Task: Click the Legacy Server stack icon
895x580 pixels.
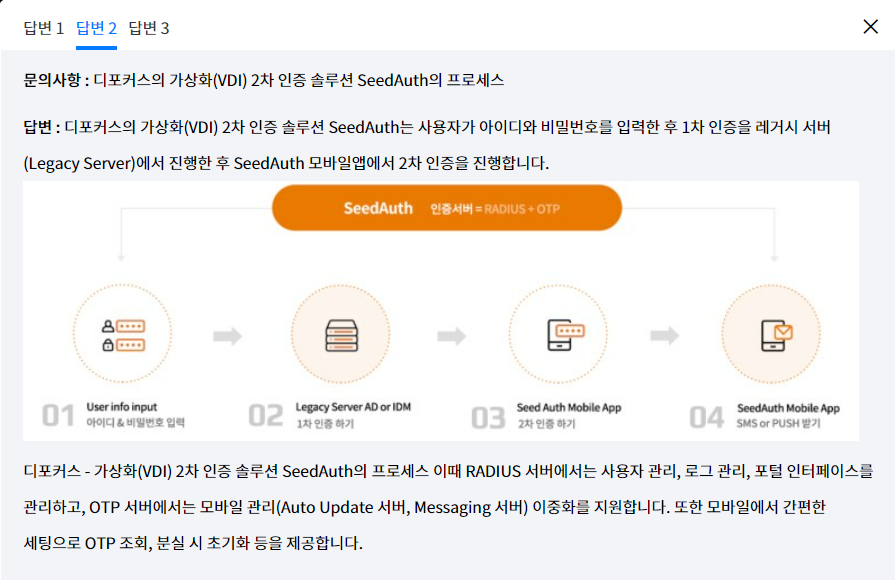Action: [341, 336]
